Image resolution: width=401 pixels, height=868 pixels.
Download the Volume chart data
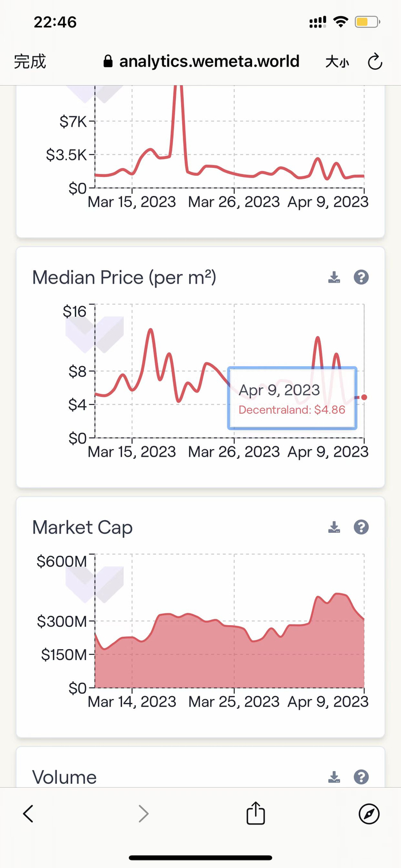click(x=334, y=777)
